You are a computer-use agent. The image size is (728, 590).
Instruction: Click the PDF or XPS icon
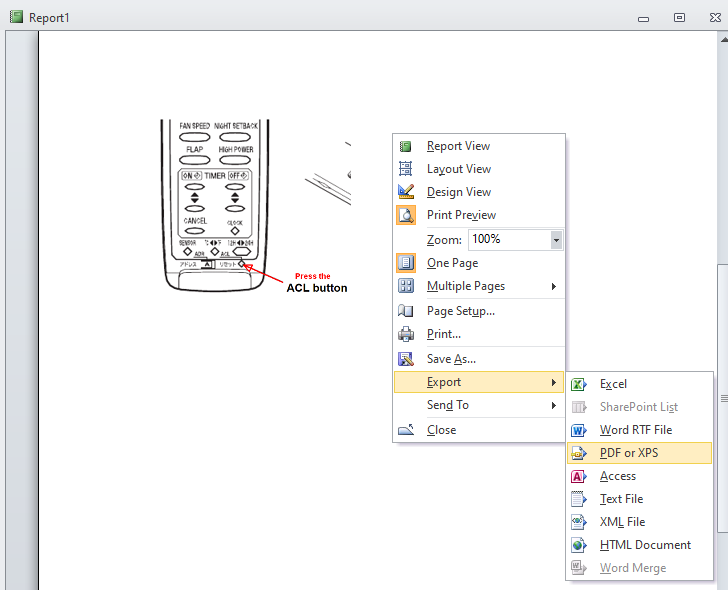point(578,453)
